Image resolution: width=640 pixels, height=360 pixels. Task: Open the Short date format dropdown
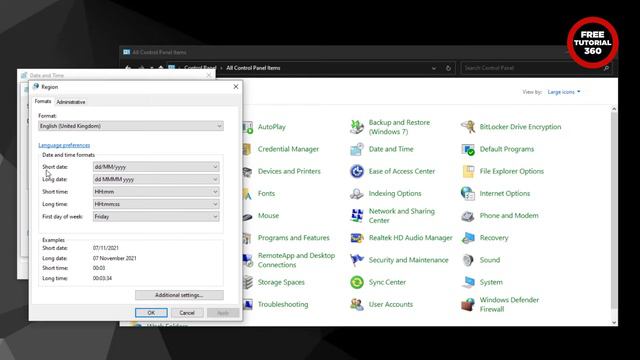(x=156, y=167)
